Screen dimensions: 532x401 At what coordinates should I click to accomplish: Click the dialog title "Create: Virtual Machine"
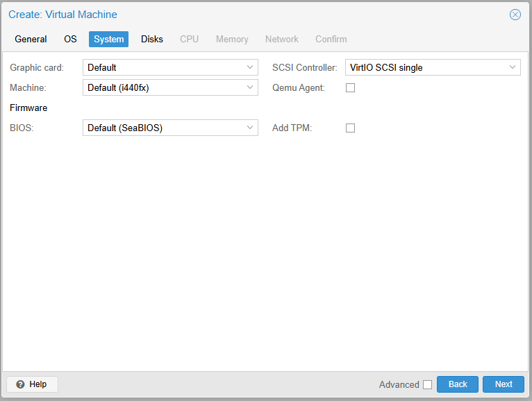(63, 15)
